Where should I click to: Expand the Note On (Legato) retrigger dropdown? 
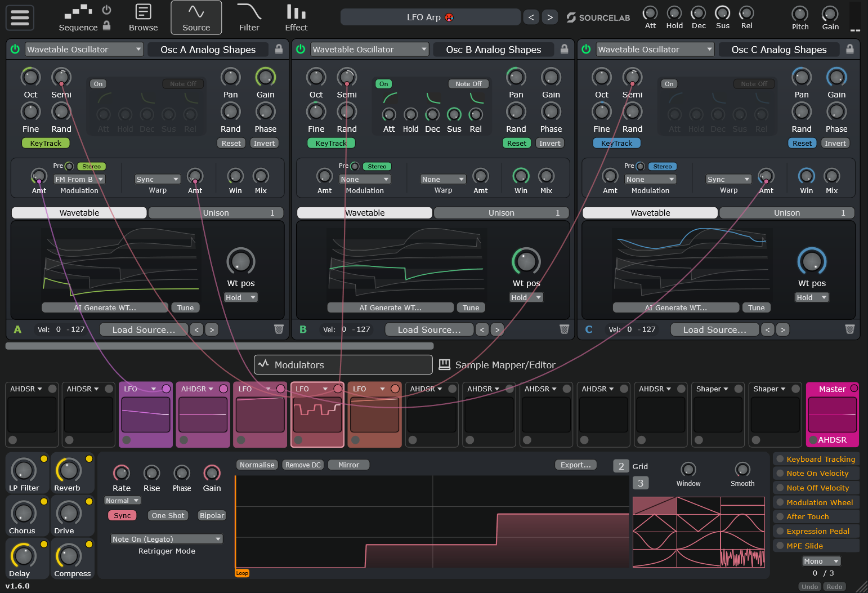pos(167,539)
